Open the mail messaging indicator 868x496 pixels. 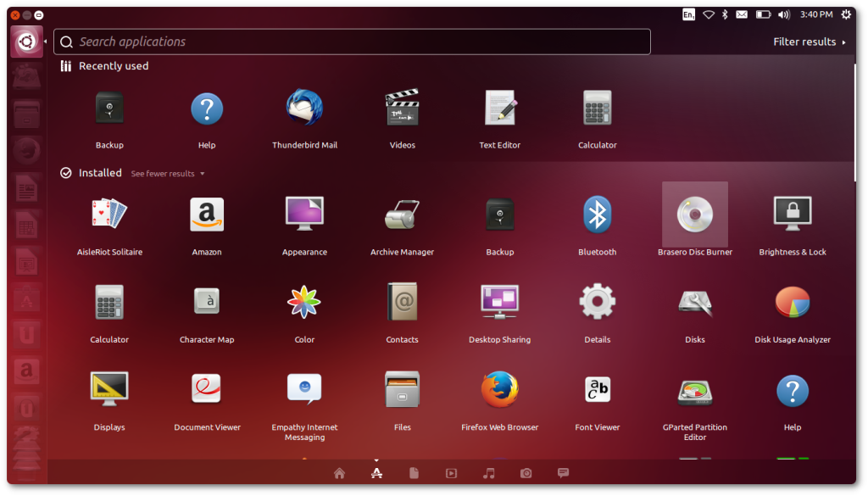pyautogui.click(x=742, y=15)
